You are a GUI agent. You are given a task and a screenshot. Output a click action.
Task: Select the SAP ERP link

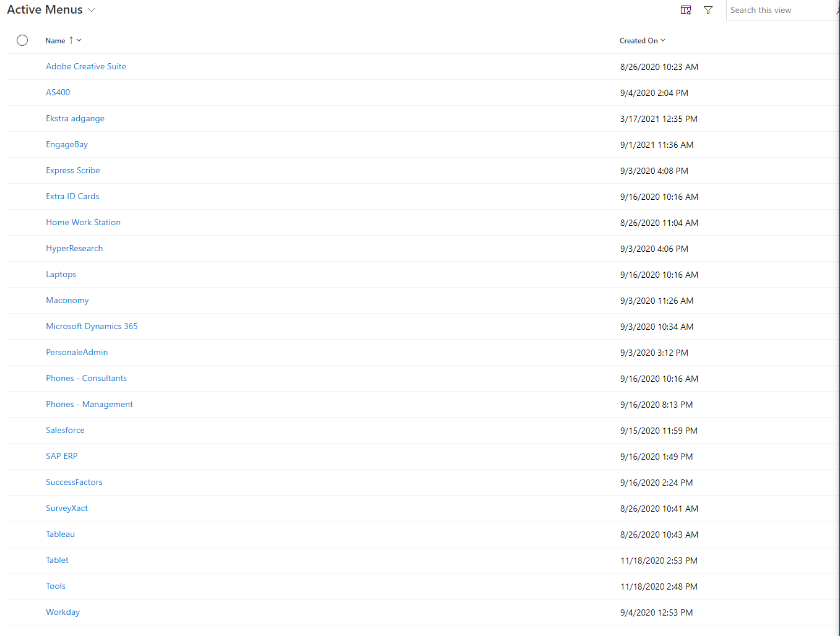[62, 457]
